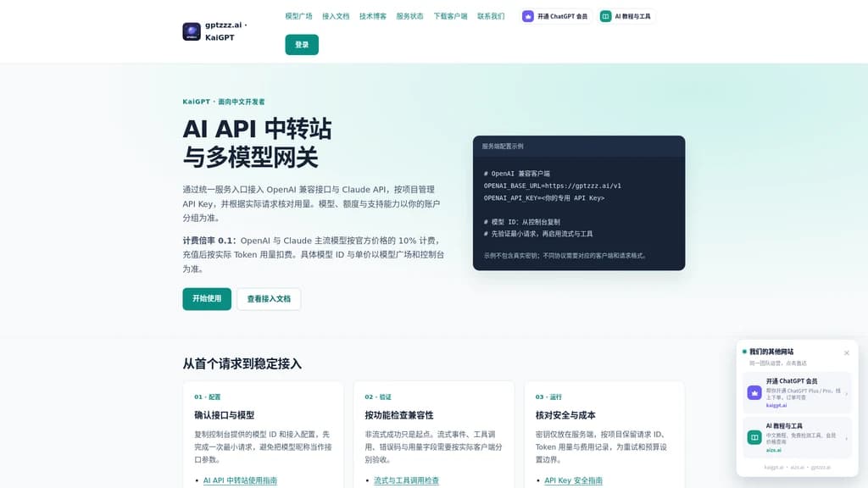This screenshot has width=868, height=488.
Task: Click the OPENAI_API_KEY line in the code sample
Action: 544,198
